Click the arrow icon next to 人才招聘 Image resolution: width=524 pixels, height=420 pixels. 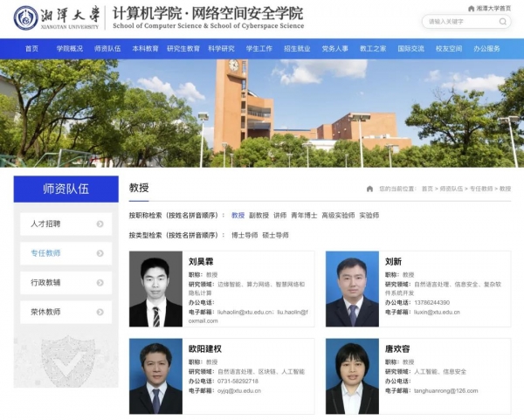pyautogui.click(x=100, y=224)
